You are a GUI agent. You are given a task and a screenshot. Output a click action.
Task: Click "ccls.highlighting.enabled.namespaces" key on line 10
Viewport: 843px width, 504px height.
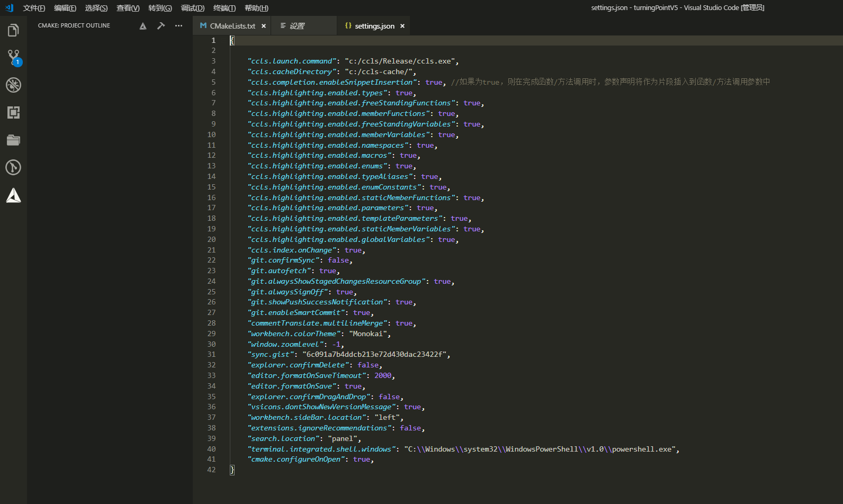point(328,145)
